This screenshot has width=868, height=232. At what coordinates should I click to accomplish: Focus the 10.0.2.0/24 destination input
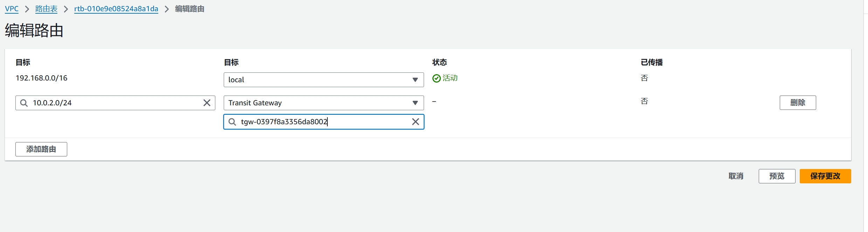[x=115, y=103]
